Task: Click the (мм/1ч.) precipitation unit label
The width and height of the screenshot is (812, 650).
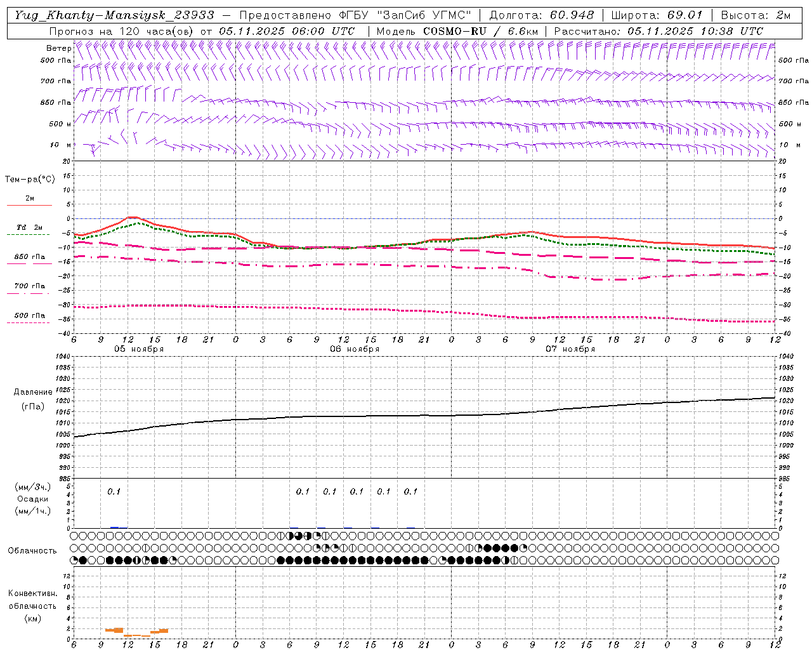Action: [x=33, y=512]
